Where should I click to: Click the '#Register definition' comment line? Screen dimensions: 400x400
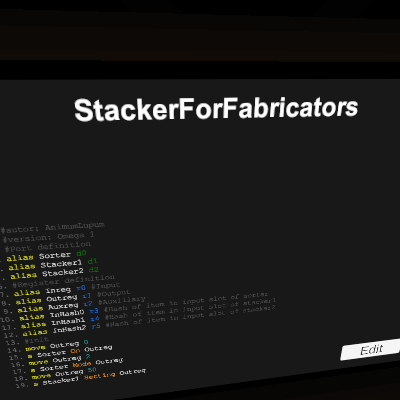[63, 281]
